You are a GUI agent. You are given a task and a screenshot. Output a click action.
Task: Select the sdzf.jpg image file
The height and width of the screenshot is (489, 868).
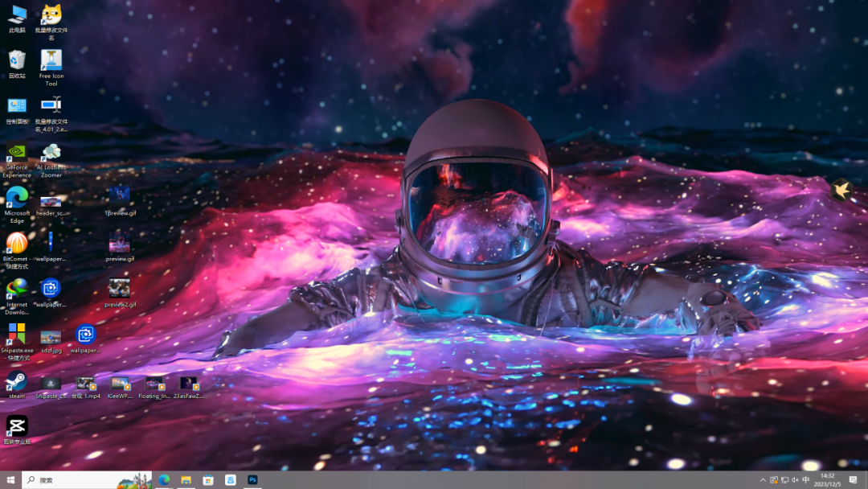coord(51,343)
